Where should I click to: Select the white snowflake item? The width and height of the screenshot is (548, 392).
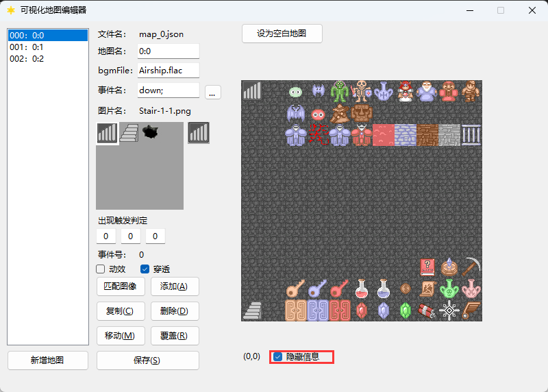click(x=449, y=310)
